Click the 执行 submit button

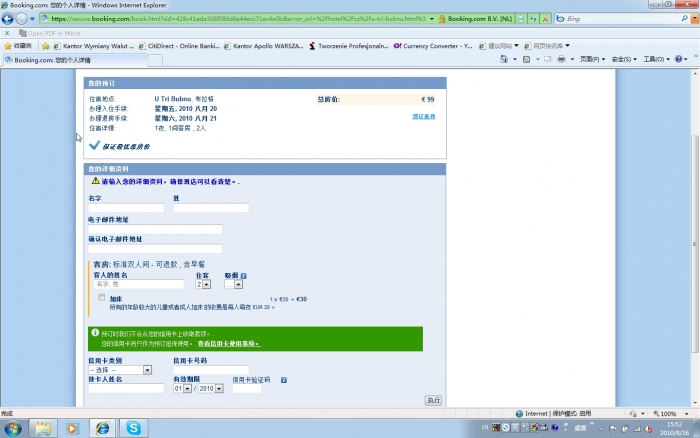click(x=433, y=400)
